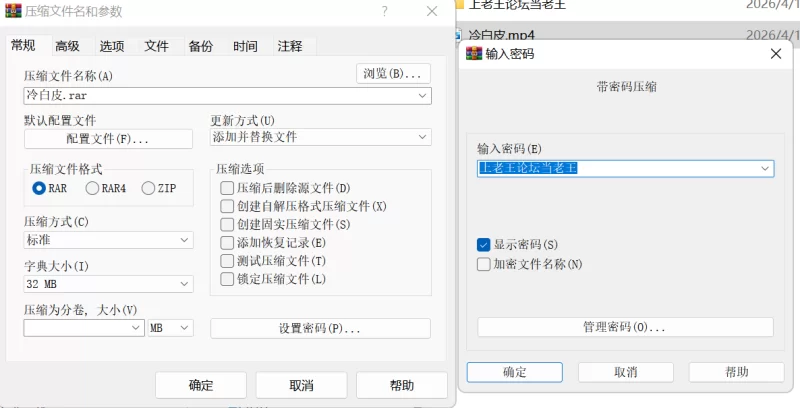
Task: Click the archive file name input field
Action: click(x=220, y=96)
